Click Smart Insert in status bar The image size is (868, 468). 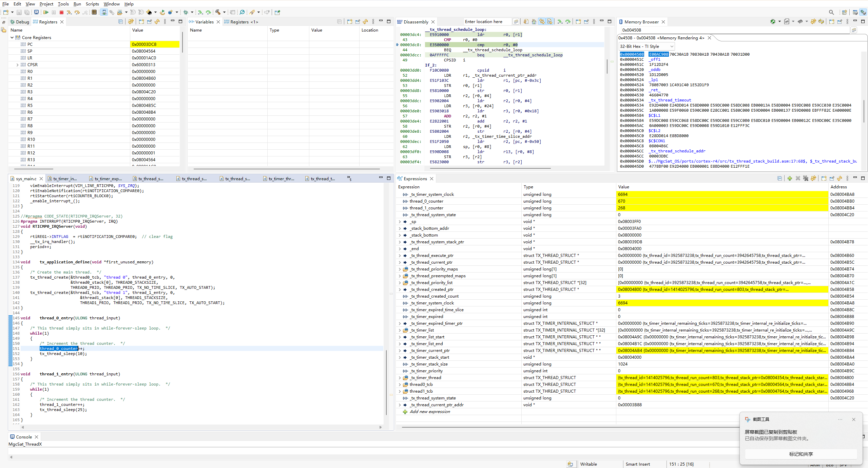point(638,464)
